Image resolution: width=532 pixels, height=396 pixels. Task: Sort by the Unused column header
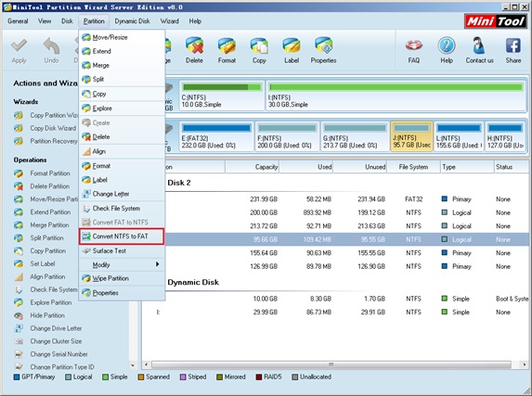point(359,167)
